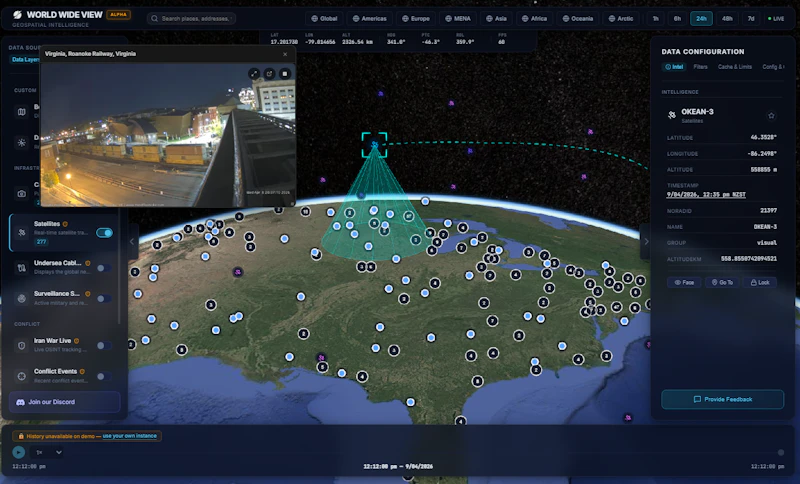Lock the camera on OKEAN-3
This screenshot has height=484, width=800.
coord(760,282)
